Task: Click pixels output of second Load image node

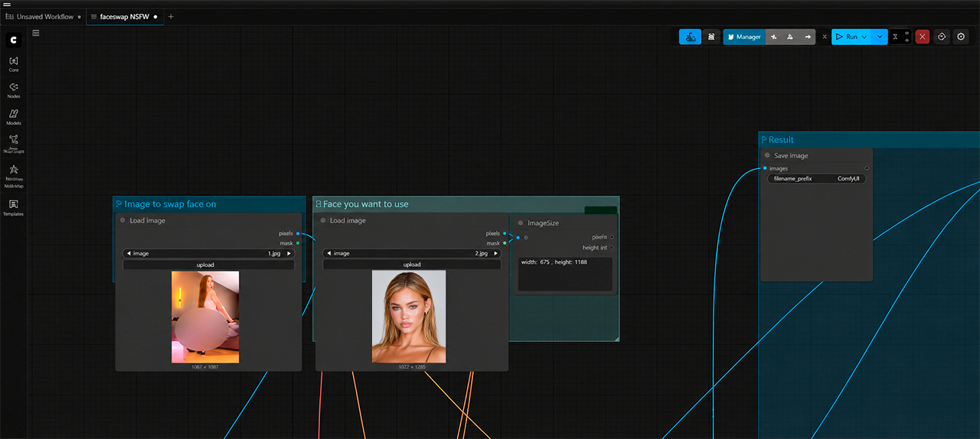Action: (504, 233)
